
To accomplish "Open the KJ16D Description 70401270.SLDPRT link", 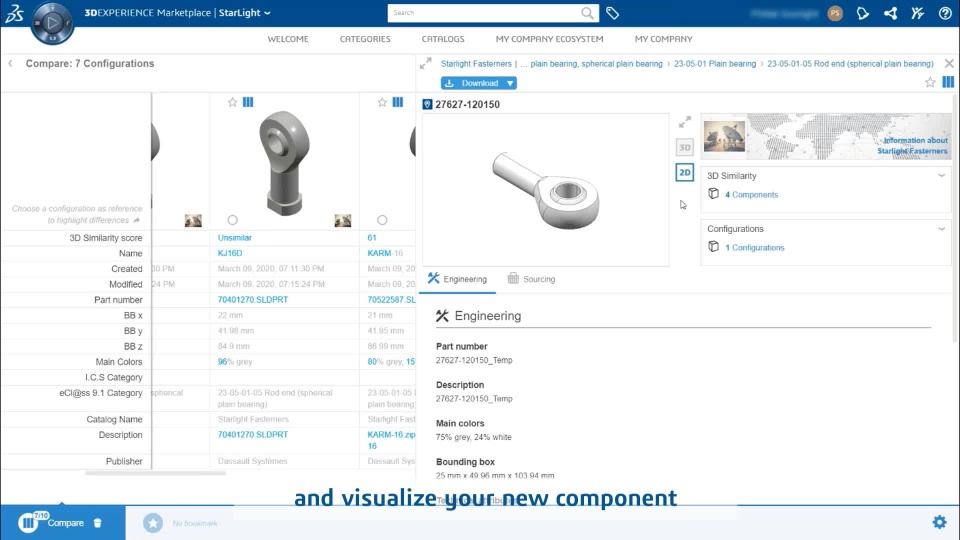I will 252,435.
